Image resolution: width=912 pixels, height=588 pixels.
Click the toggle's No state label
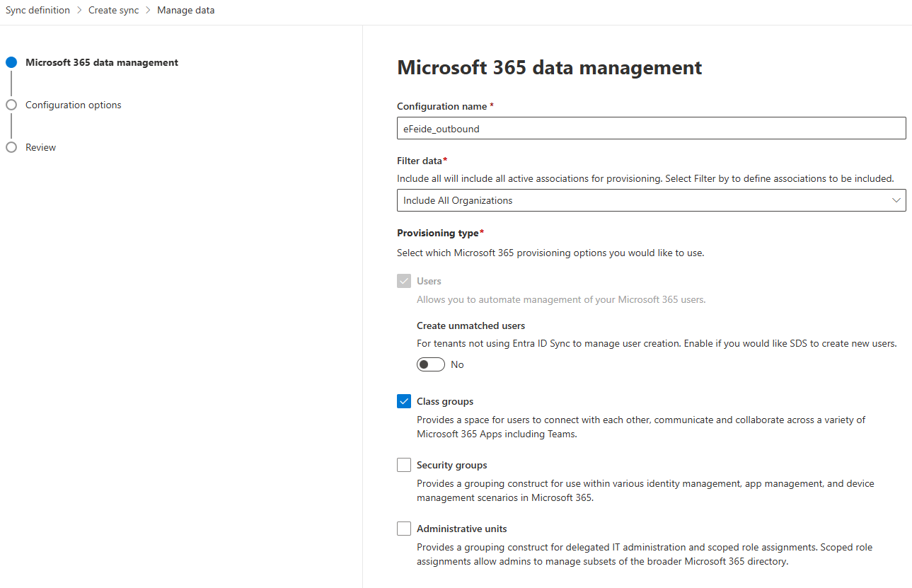click(457, 364)
